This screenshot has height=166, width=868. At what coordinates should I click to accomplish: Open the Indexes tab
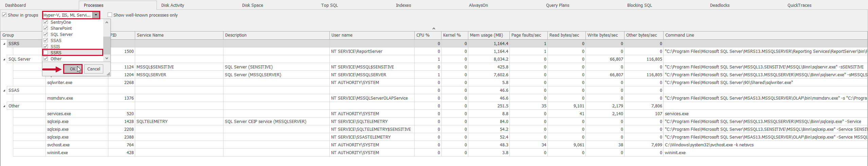pyautogui.click(x=403, y=5)
